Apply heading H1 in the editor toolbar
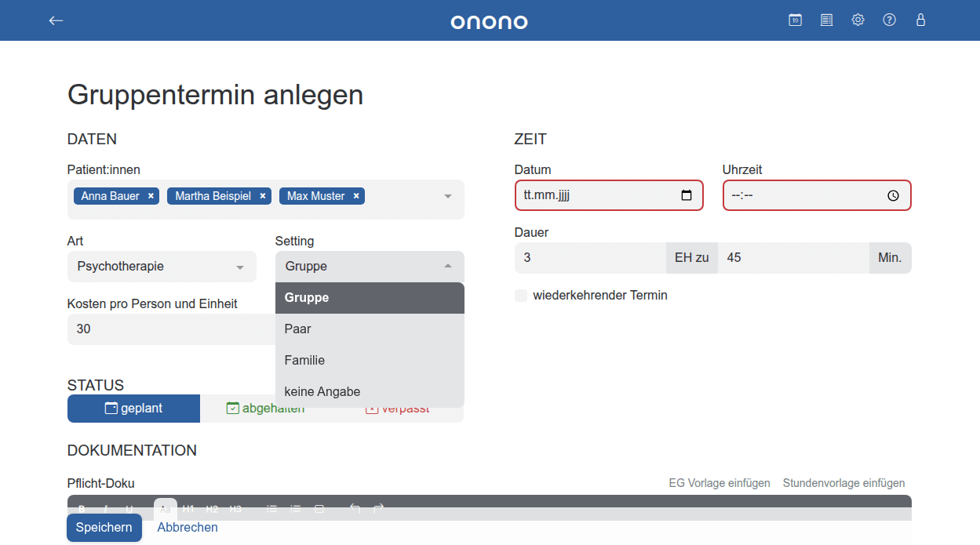The width and height of the screenshot is (980, 545). point(188,508)
